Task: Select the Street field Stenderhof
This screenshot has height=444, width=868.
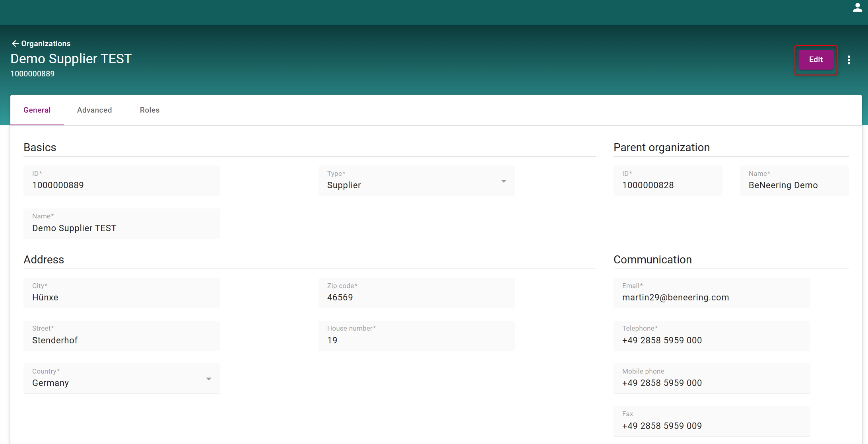Action: tap(121, 336)
